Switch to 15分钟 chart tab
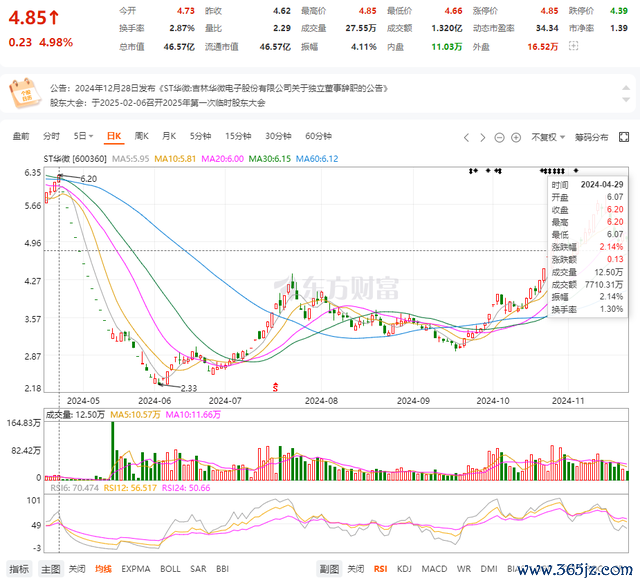 click(x=238, y=136)
